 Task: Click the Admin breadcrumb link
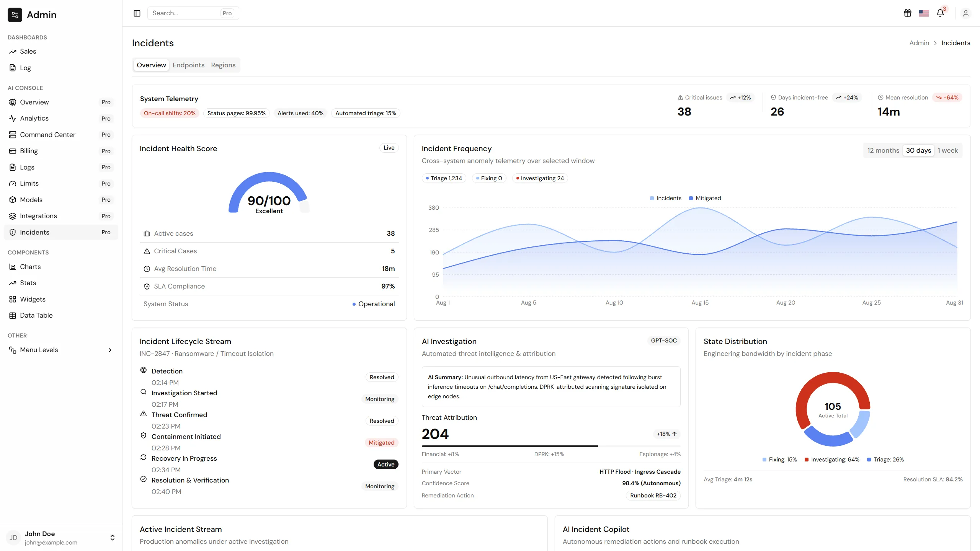click(x=919, y=43)
